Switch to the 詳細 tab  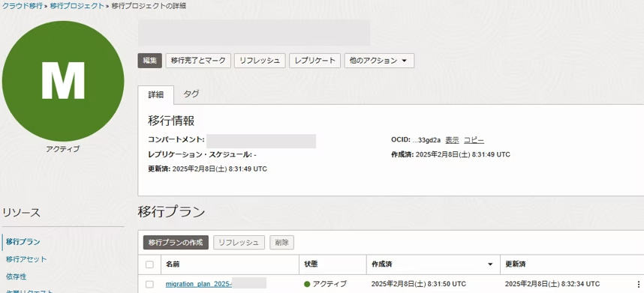(x=155, y=94)
